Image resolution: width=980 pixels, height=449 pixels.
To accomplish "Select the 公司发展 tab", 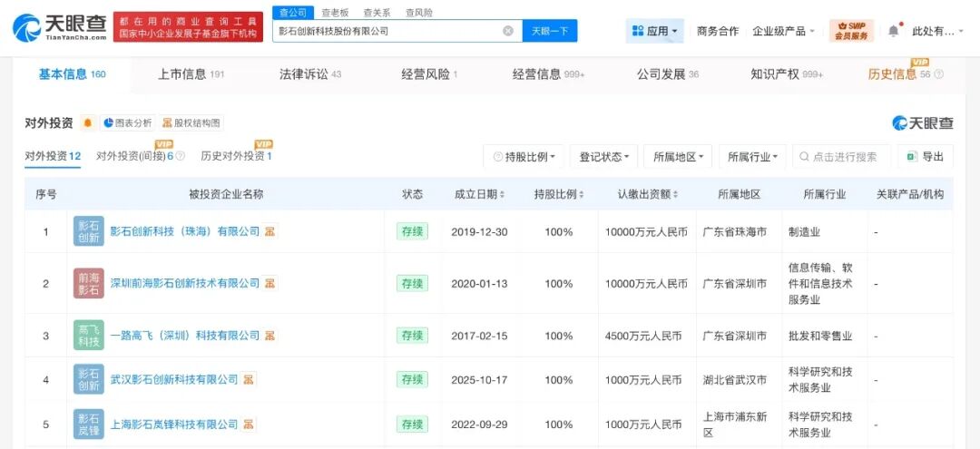I will point(668,74).
